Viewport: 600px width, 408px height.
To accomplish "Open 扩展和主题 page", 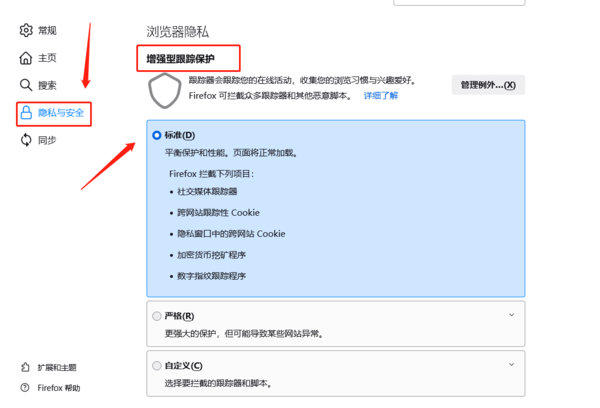I will tap(49, 367).
